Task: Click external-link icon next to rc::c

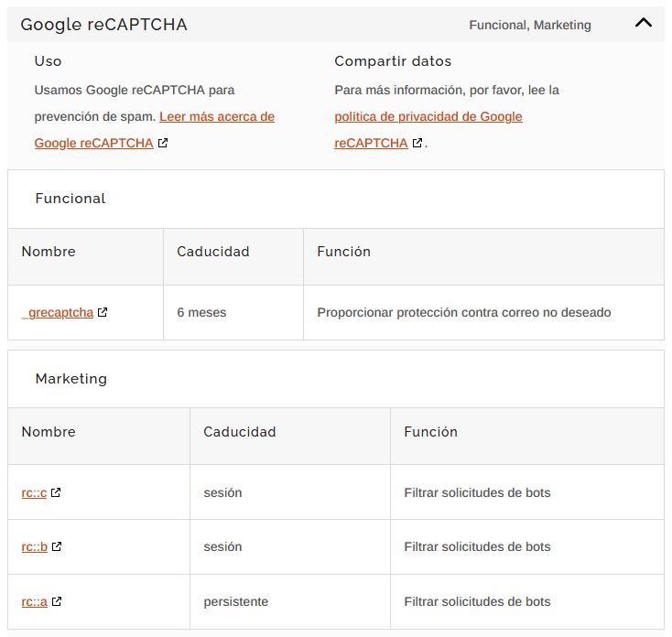Action: click(56, 492)
